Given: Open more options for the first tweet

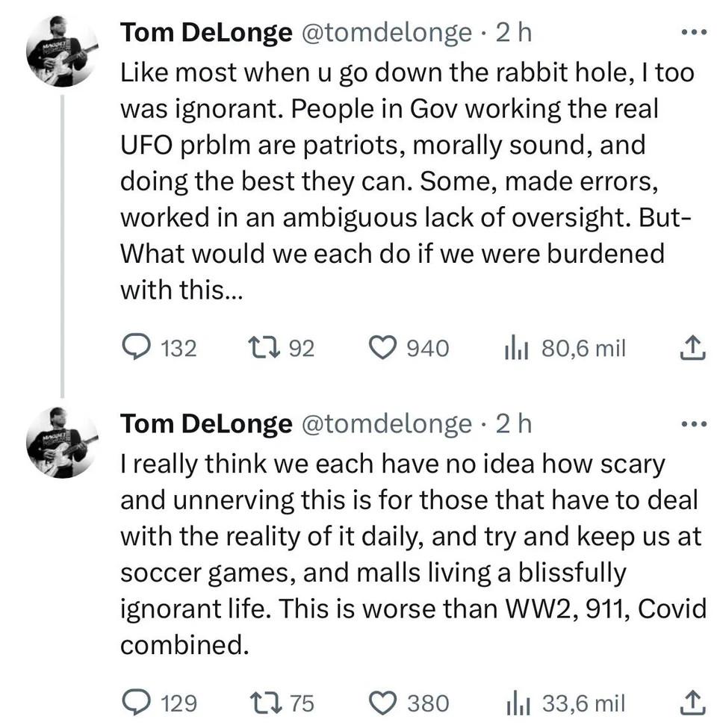Looking at the screenshot, I should [694, 34].
